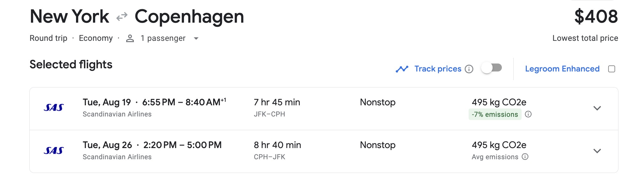Click the -7% emissions badge

click(495, 114)
